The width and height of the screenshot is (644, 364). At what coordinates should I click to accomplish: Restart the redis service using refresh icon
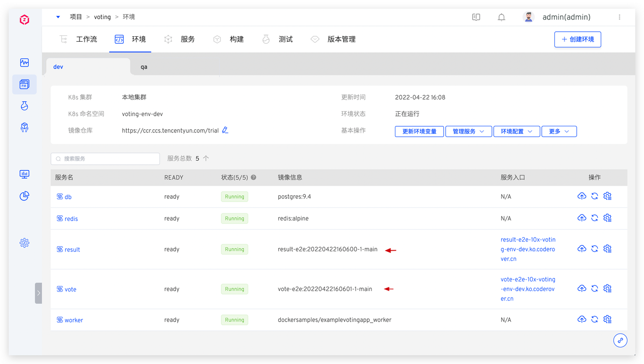pyautogui.click(x=594, y=218)
